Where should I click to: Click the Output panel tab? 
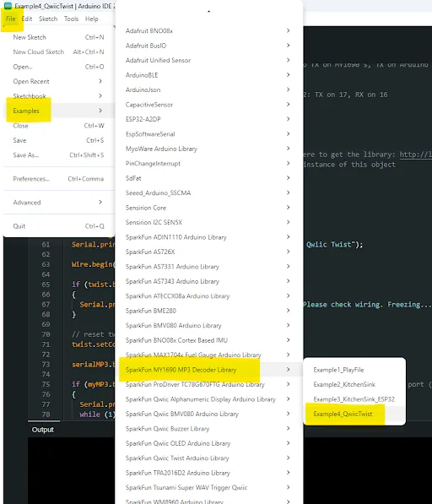click(x=43, y=430)
